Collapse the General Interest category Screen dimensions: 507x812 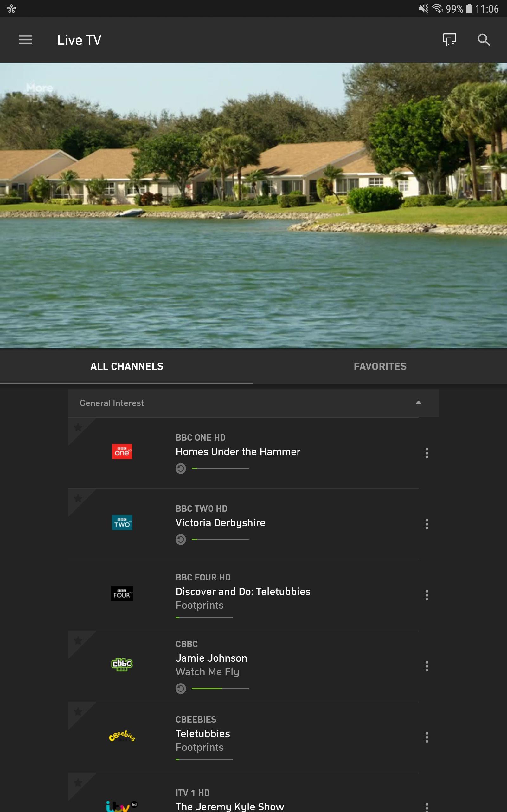[418, 402]
